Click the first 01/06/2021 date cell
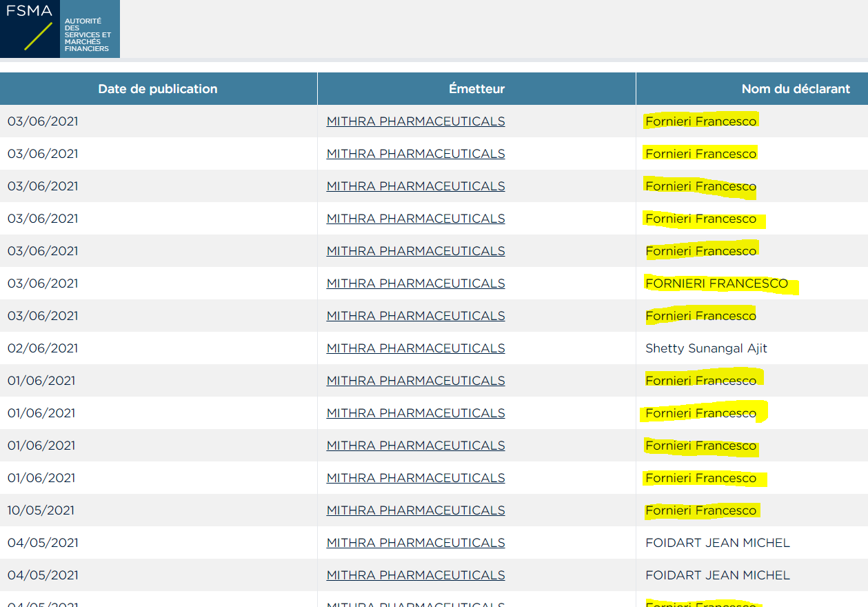 point(41,381)
